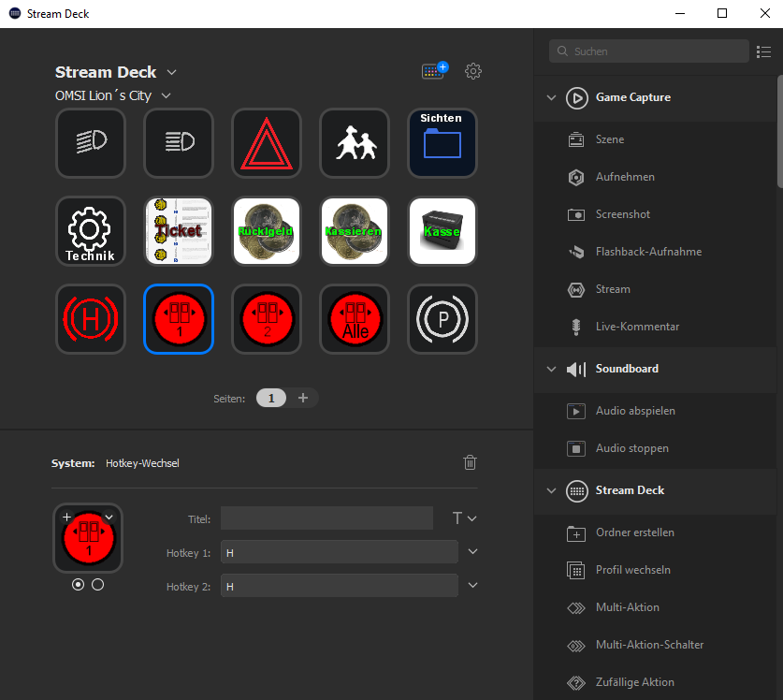Open the OMSI Lion's City profile dropdown
Screen dimensions: 783x700
[x=166, y=95]
